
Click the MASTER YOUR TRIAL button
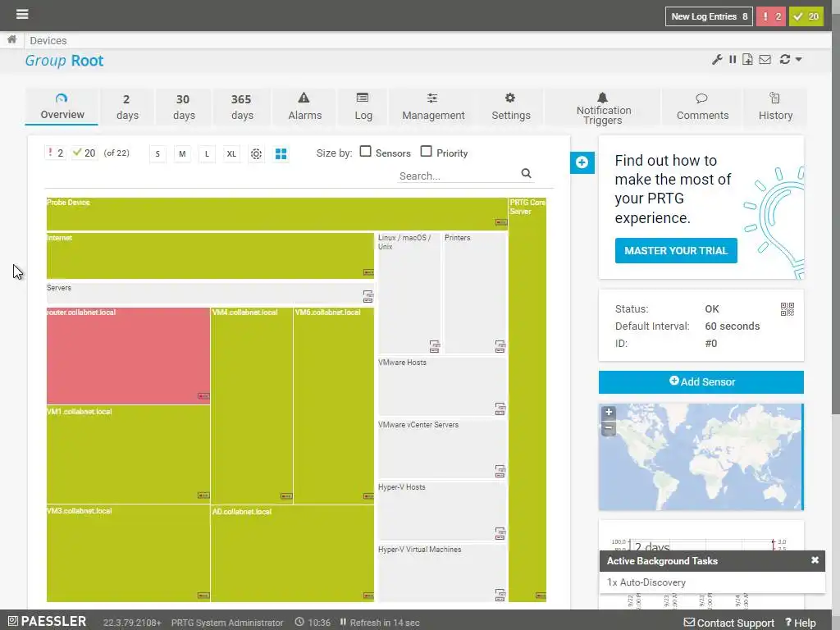pos(676,251)
